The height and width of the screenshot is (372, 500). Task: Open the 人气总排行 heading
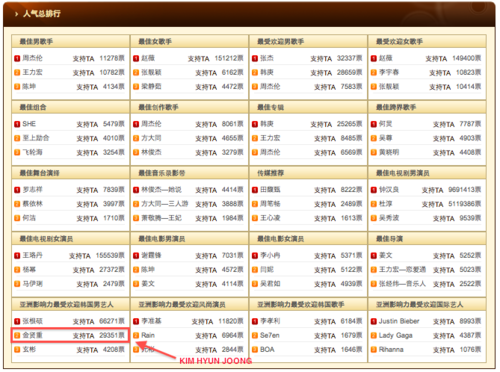point(42,14)
